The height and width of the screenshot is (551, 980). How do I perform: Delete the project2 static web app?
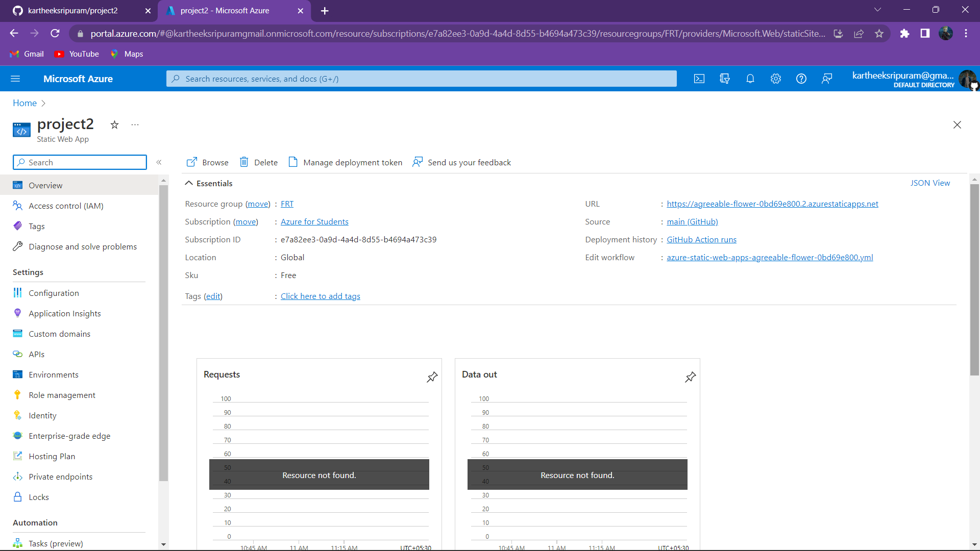tap(259, 162)
